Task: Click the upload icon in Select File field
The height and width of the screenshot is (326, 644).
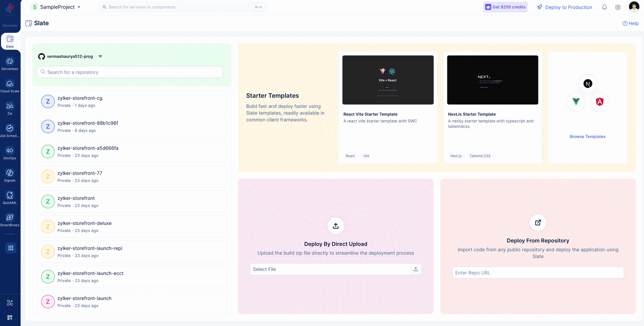Action: click(x=416, y=269)
